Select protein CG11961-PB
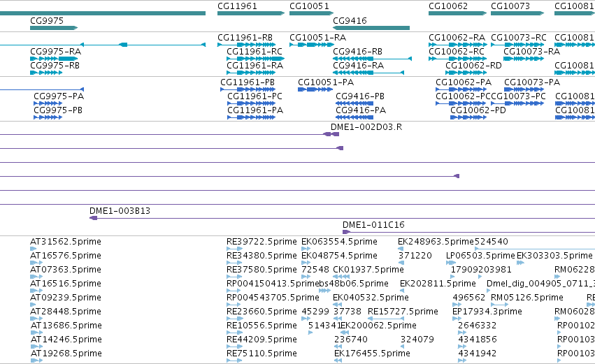595x364 pixels. point(248,82)
